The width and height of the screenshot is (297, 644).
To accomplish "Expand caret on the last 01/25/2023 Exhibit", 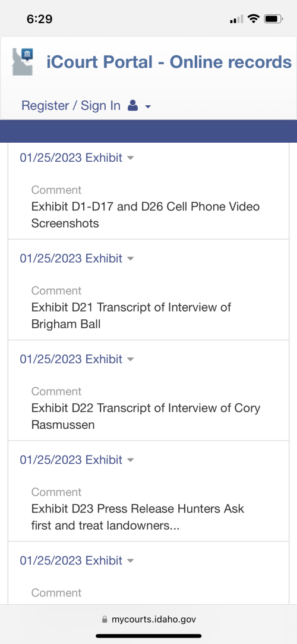I will (x=131, y=561).
